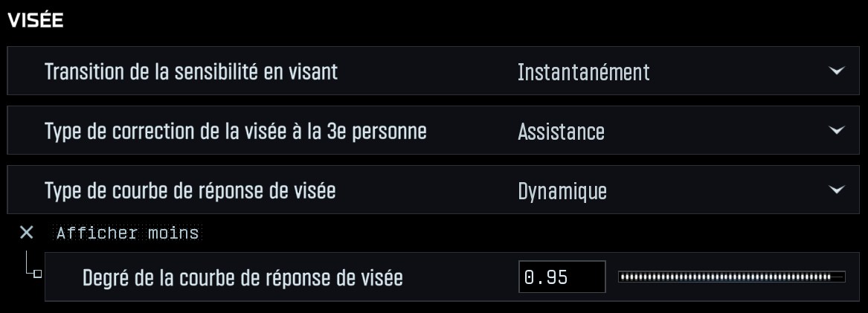Open the Assistance dropdown value
The height and width of the screenshot is (313, 868).
pyautogui.click(x=561, y=132)
